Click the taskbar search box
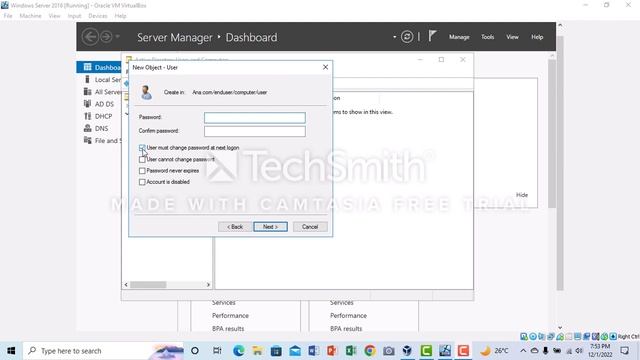The image size is (640, 360). point(104,351)
